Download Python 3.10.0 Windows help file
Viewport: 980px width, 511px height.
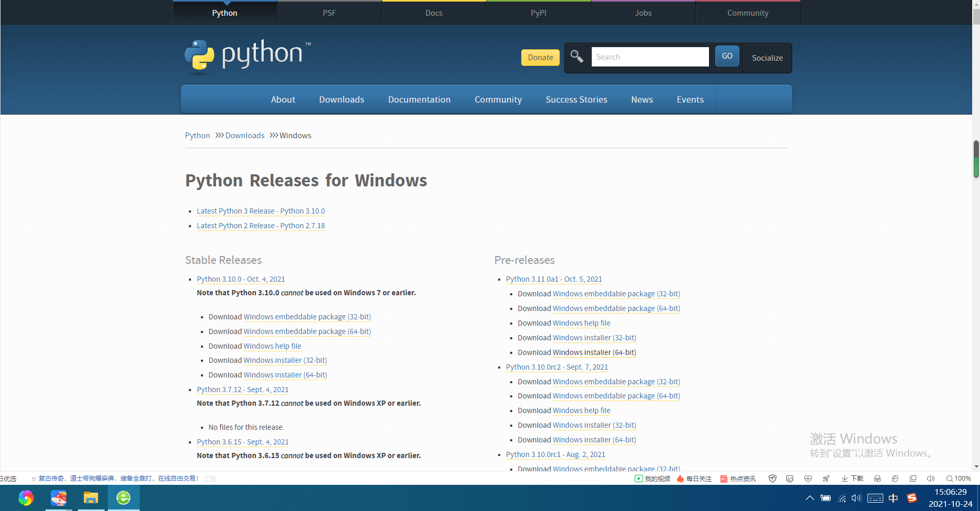pos(272,346)
